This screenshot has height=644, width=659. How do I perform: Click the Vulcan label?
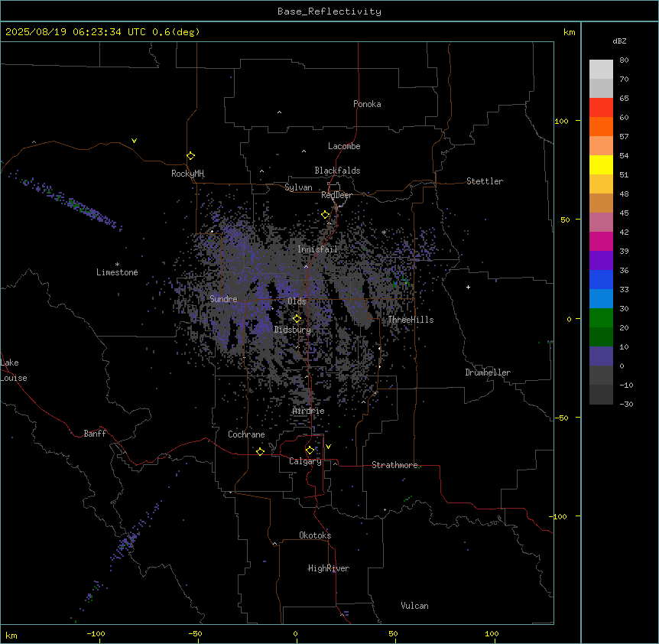point(415,606)
